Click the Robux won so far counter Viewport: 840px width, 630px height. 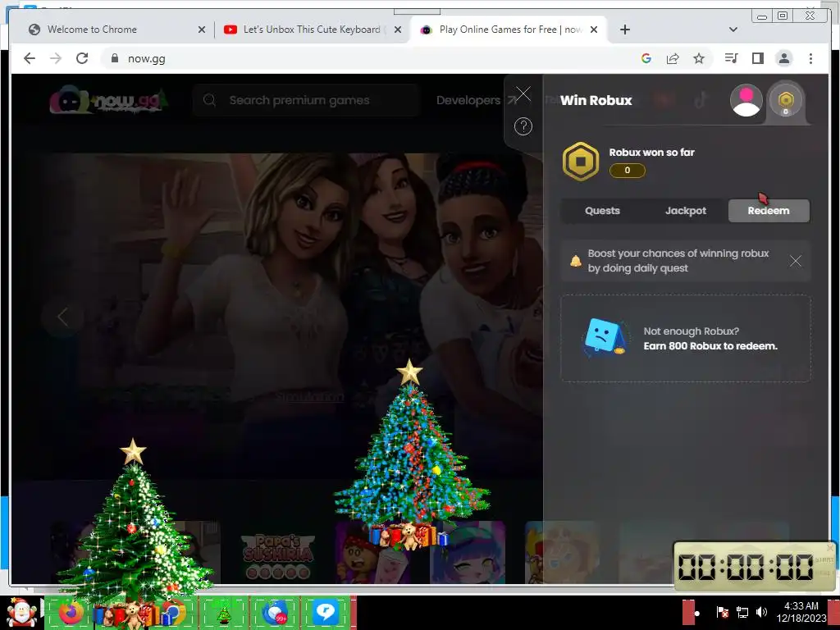(628, 171)
